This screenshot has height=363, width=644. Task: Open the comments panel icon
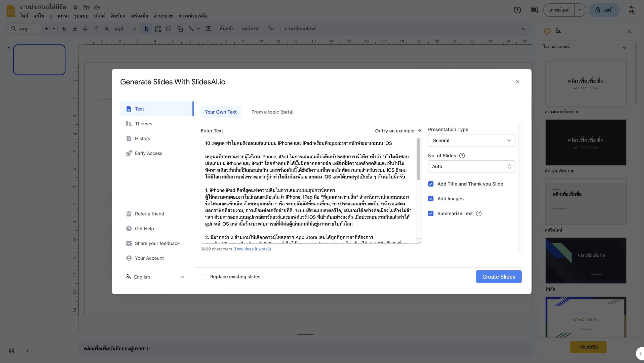coord(534,10)
